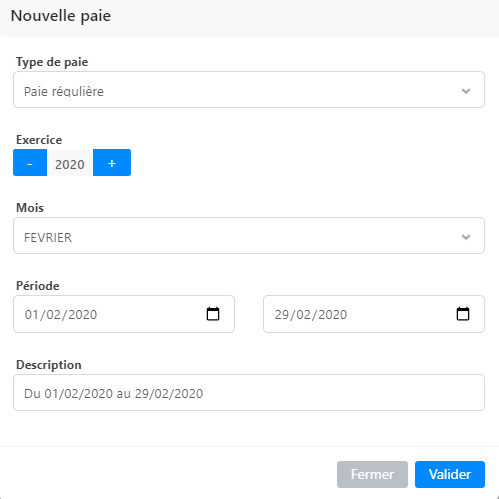This screenshot has height=499, width=499.
Task: Click the Valider button
Action: click(x=450, y=474)
